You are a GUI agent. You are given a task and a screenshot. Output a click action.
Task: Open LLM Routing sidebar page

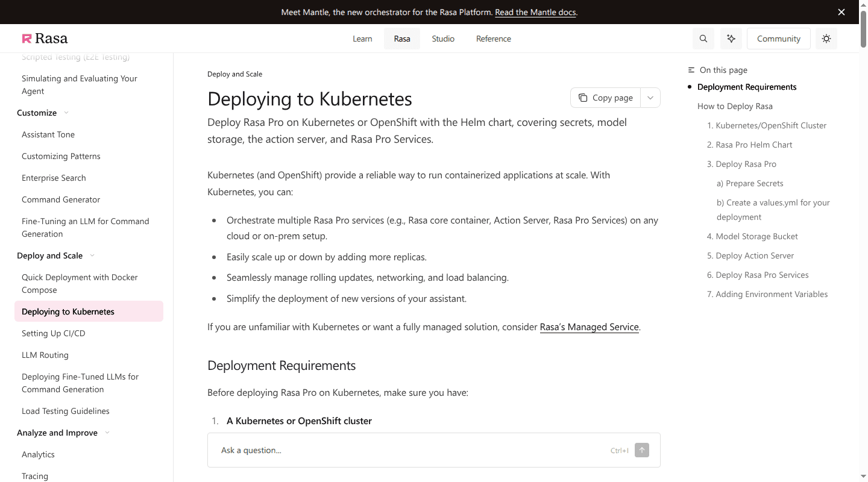(89, 355)
